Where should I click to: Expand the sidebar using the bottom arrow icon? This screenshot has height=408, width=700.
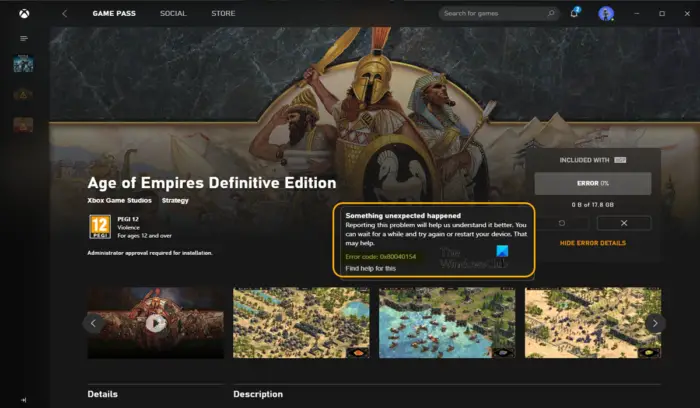(x=24, y=400)
